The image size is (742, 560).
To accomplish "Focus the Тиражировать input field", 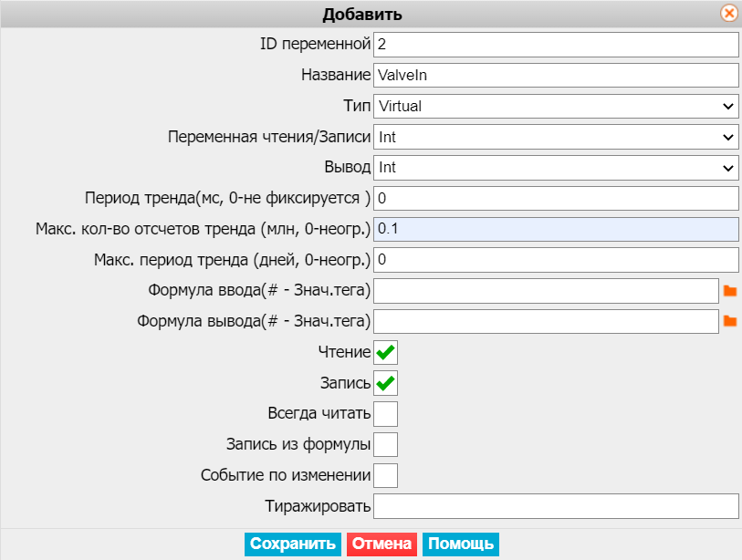I will coord(556,506).
